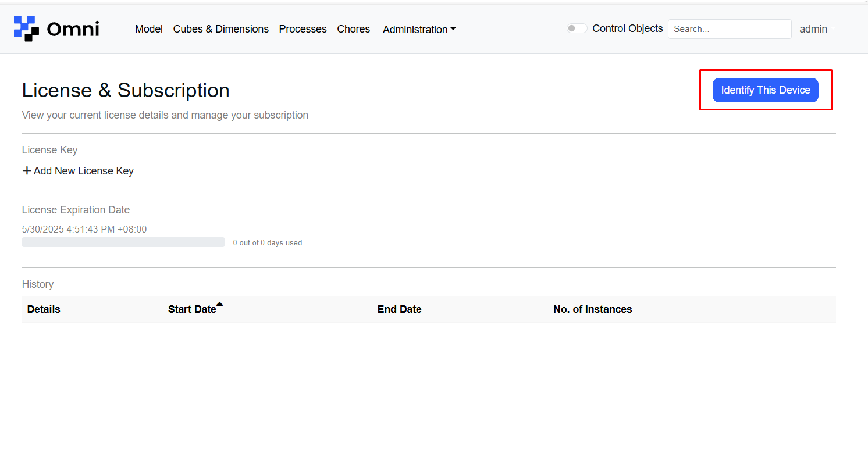Click the License & Subscription heading
The image size is (868, 468).
click(126, 90)
